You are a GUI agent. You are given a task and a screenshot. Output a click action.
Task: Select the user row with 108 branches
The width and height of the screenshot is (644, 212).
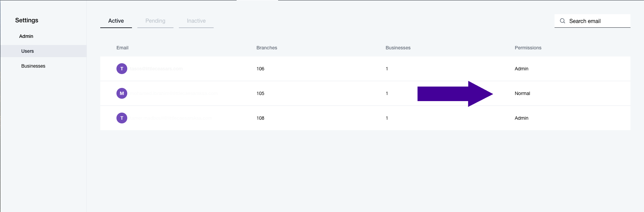(304, 118)
